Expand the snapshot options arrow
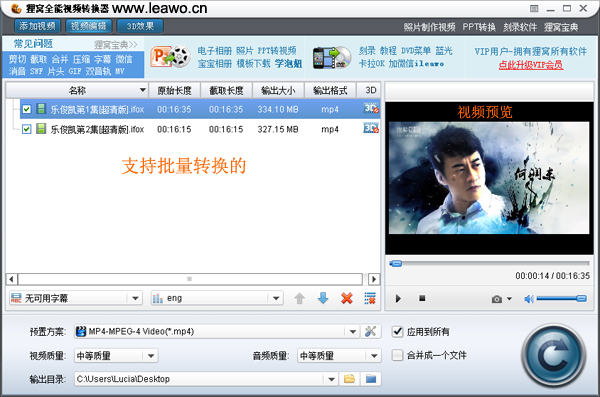This screenshot has width=600, height=397. click(509, 299)
